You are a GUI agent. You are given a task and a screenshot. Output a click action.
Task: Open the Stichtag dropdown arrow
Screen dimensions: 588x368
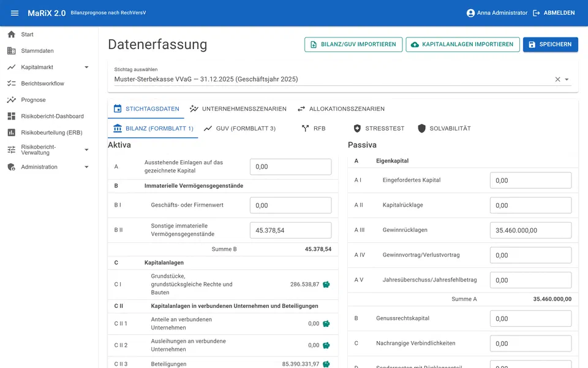(x=567, y=79)
